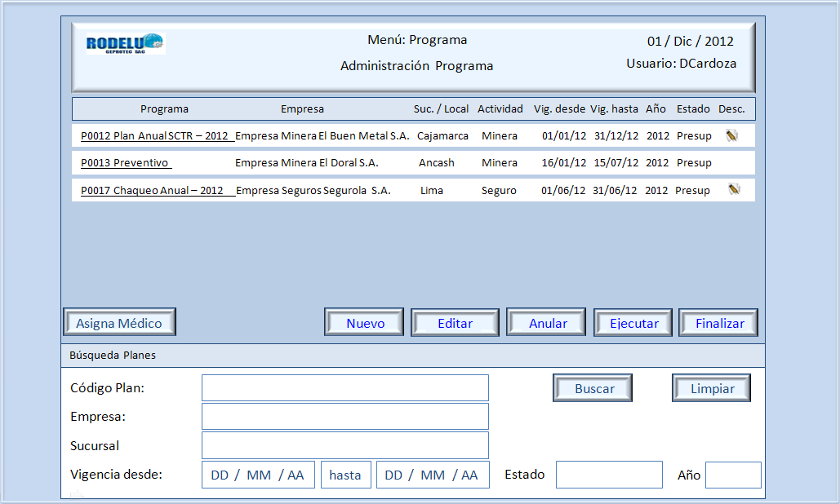Select the Cajamarca cell
Image resolution: width=840 pixels, height=504 pixels.
pos(442,136)
